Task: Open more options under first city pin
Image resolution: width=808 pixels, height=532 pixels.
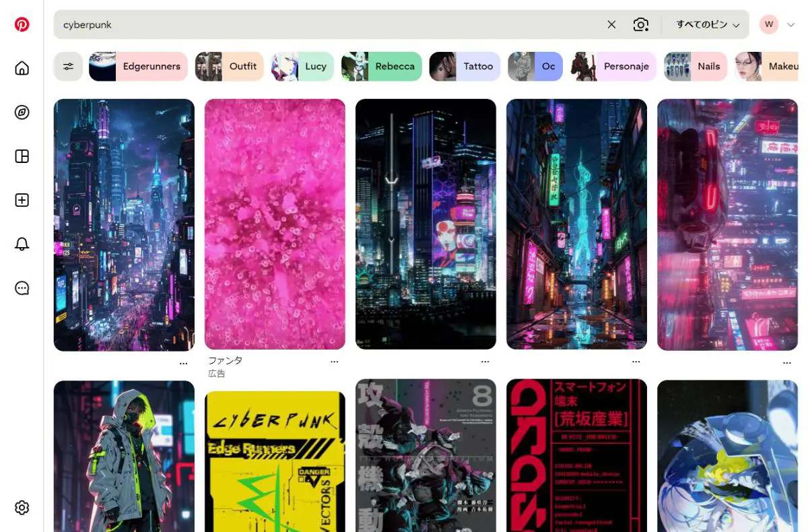Action: [x=184, y=363]
